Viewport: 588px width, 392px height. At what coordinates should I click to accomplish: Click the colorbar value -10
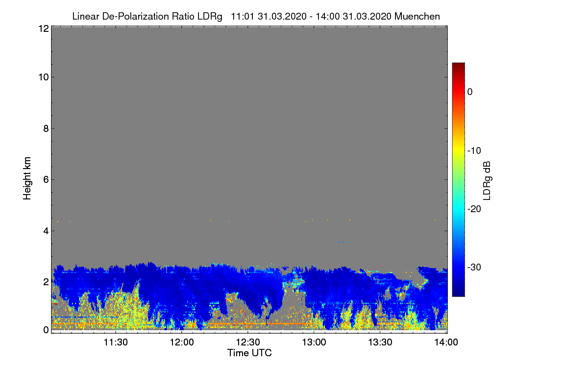[x=473, y=150]
